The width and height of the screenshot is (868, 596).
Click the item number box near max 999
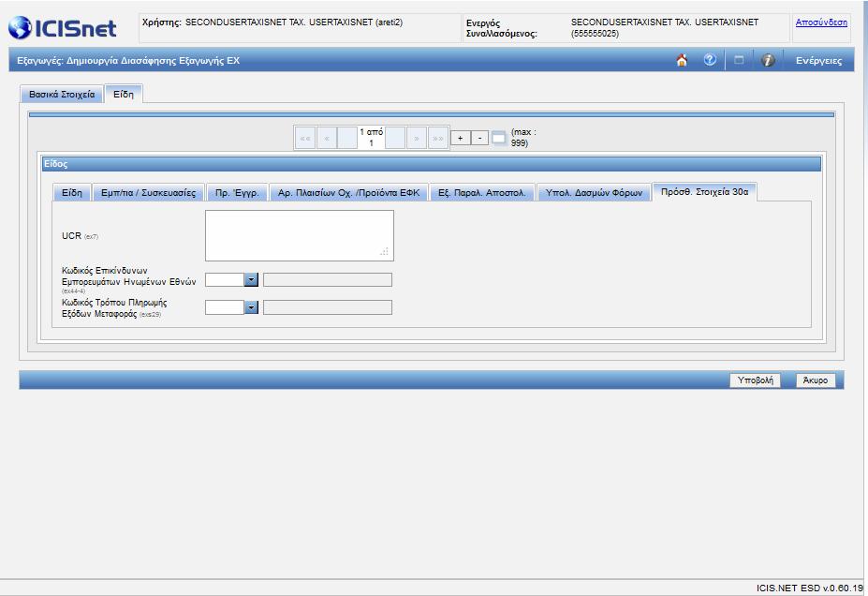(499, 138)
